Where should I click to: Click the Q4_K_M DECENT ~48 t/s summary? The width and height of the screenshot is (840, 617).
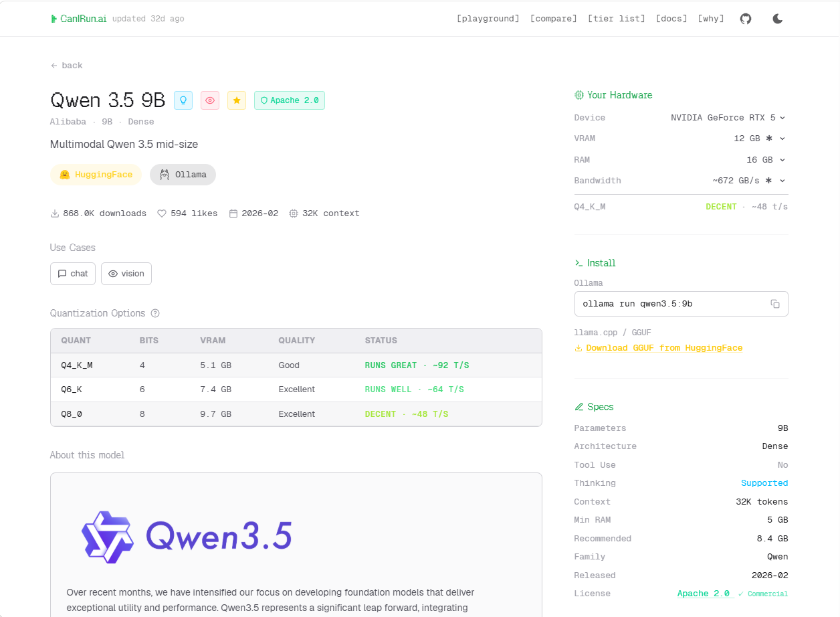(681, 207)
